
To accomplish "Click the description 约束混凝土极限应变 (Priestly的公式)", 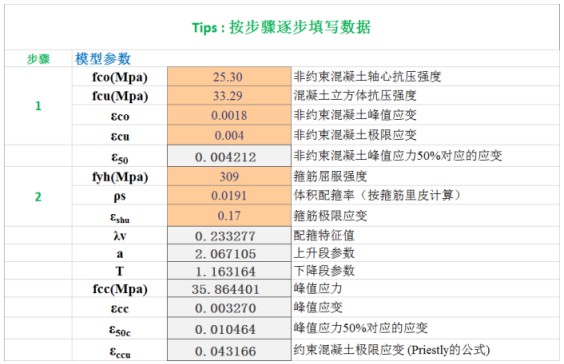I will (x=392, y=350).
